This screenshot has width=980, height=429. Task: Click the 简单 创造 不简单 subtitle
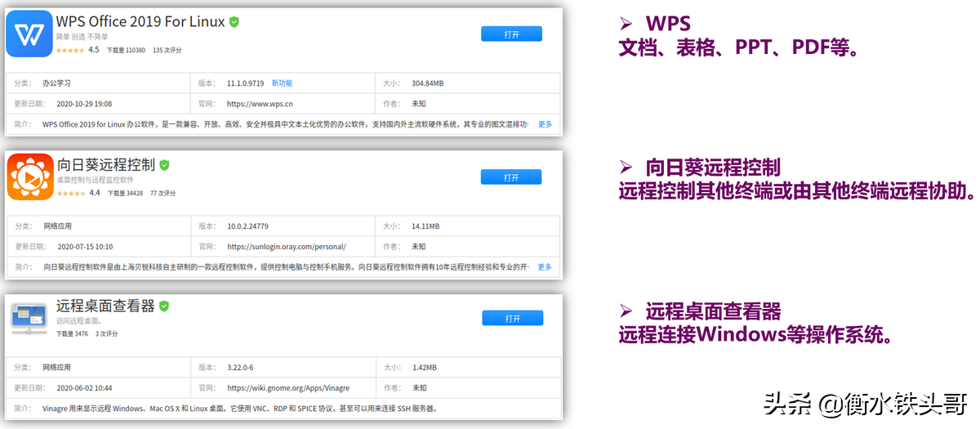pyautogui.click(x=80, y=38)
